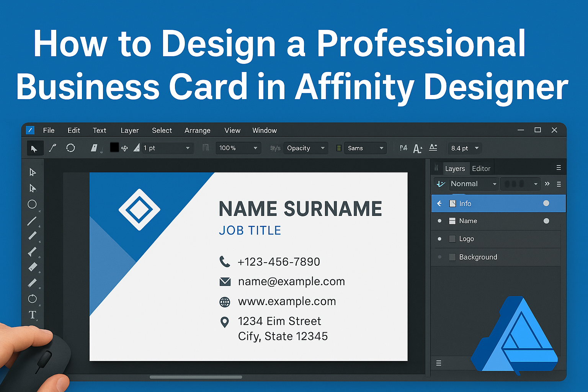The width and height of the screenshot is (588, 392).
Task: Click the NAME SURNAME text on card
Action: click(x=301, y=209)
